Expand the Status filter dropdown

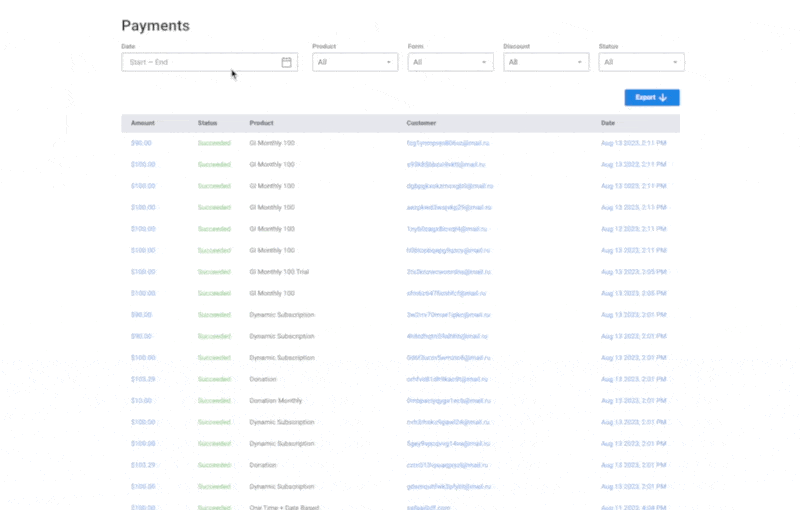pos(641,62)
